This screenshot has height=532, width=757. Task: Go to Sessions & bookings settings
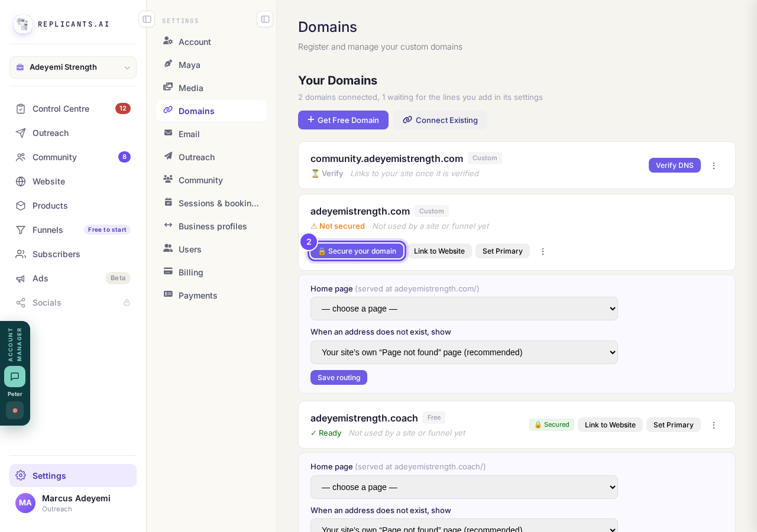pyautogui.click(x=211, y=203)
